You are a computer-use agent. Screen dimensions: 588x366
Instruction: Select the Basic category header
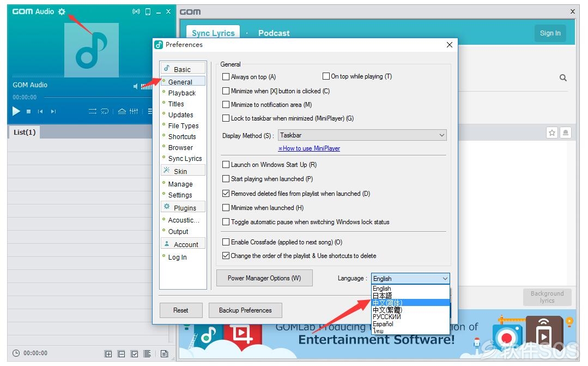coord(183,68)
